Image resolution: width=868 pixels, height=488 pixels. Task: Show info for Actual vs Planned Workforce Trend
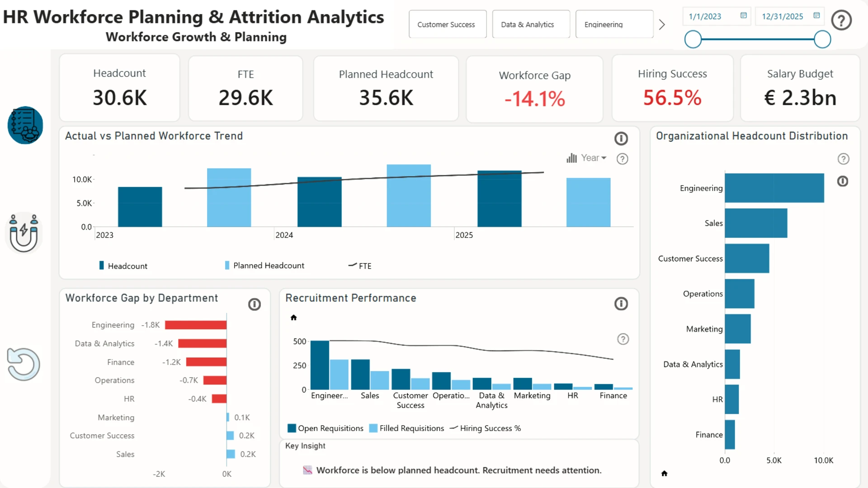621,139
